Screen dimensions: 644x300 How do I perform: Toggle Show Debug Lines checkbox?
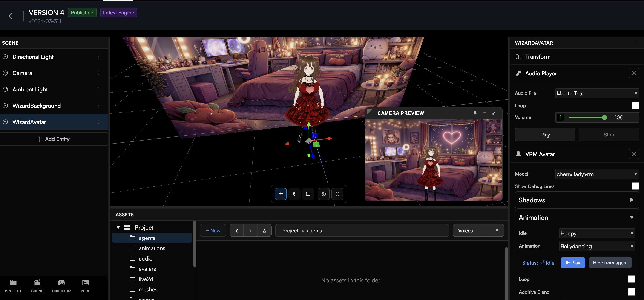(x=635, y=186)
